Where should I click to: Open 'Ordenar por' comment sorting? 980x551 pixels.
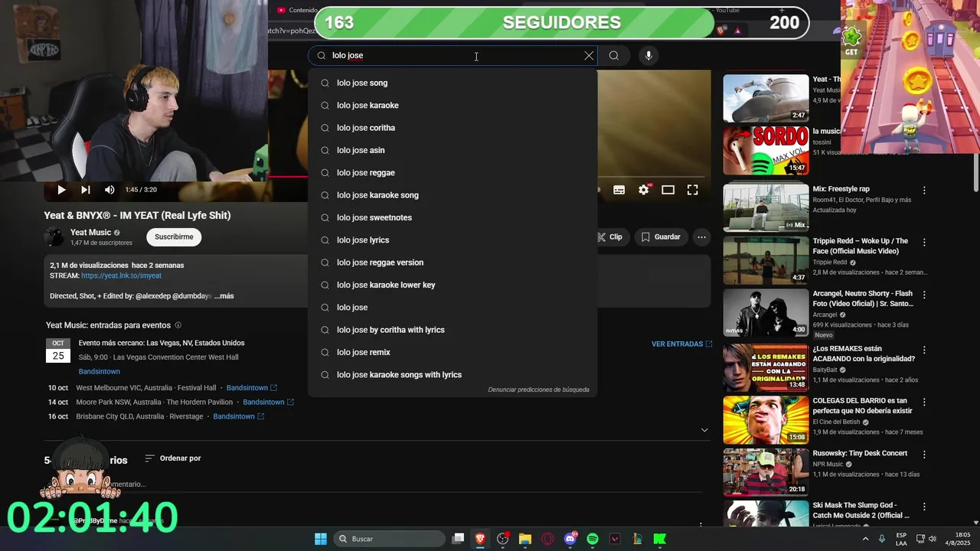173,458
